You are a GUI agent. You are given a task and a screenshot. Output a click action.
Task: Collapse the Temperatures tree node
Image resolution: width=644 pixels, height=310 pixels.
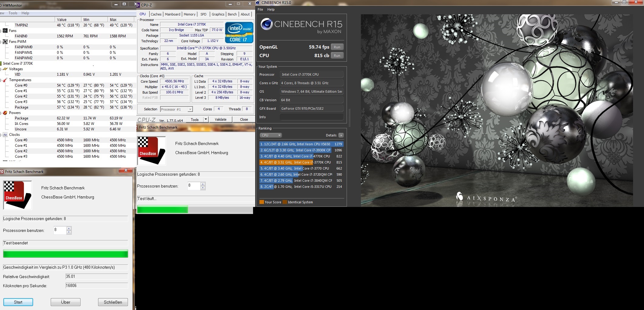click(1, 80)
